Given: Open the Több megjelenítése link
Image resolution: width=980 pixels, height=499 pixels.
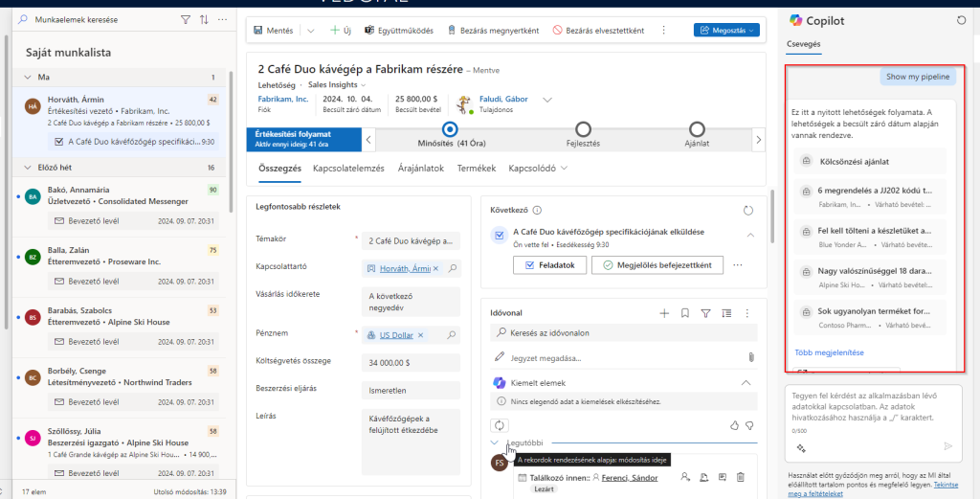Looking at the screenshot, I should [830, 352].
